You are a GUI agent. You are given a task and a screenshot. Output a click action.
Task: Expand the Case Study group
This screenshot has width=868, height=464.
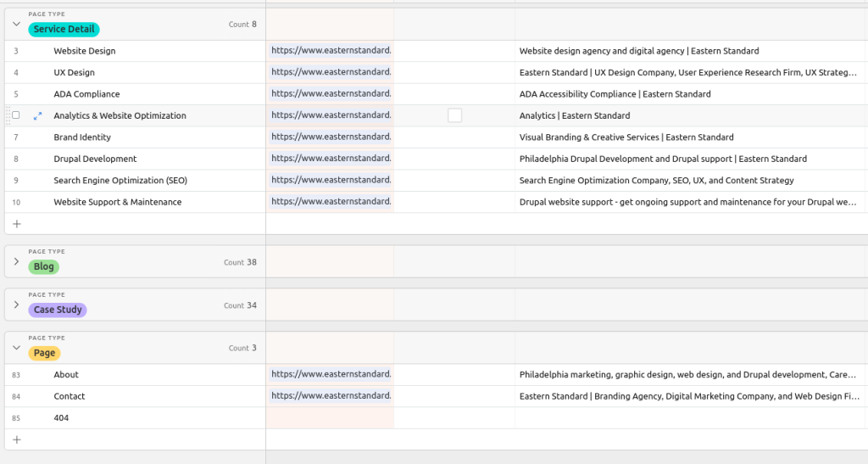[16, 305]
